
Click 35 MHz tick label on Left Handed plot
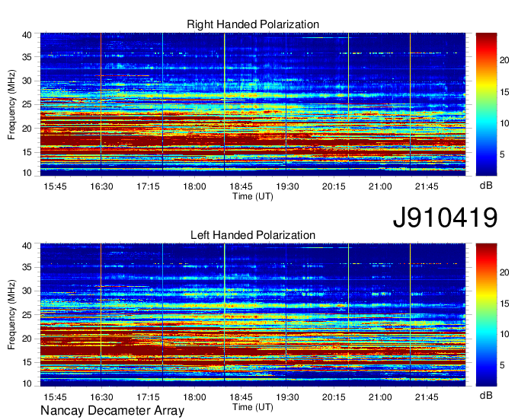tap(27, 267)
